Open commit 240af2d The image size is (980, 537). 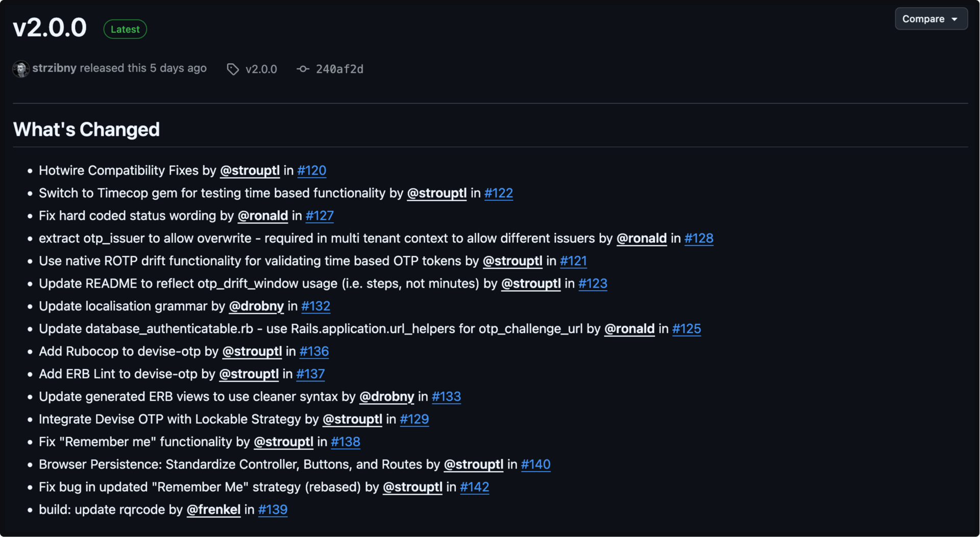click(339, 69)
